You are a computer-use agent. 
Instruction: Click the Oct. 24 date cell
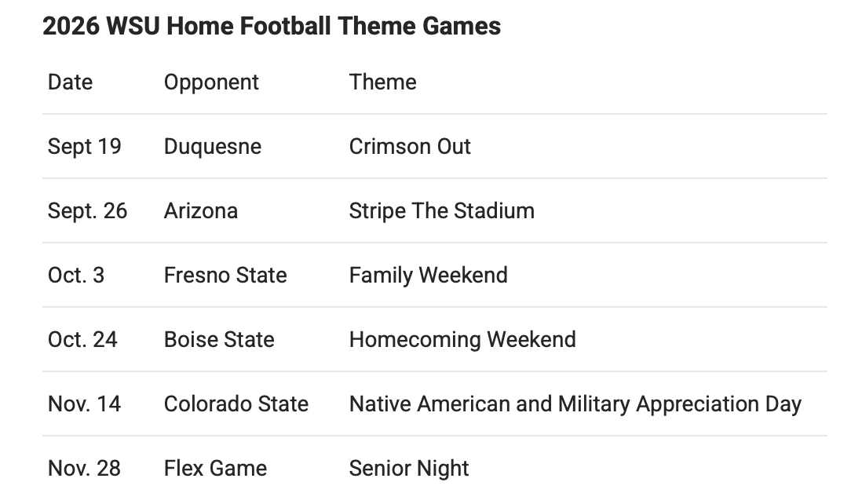coord(82,339)
